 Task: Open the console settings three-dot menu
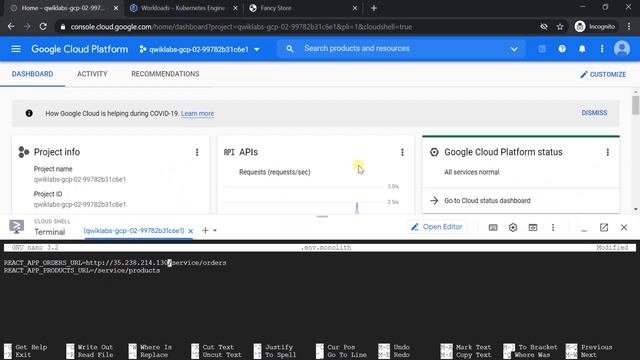pos(602,49)
